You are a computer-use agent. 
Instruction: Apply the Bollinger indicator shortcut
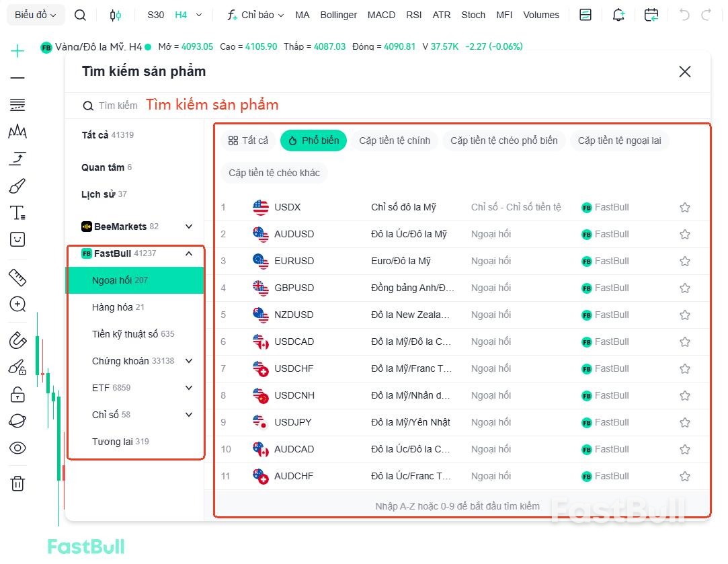pos(339,15)
